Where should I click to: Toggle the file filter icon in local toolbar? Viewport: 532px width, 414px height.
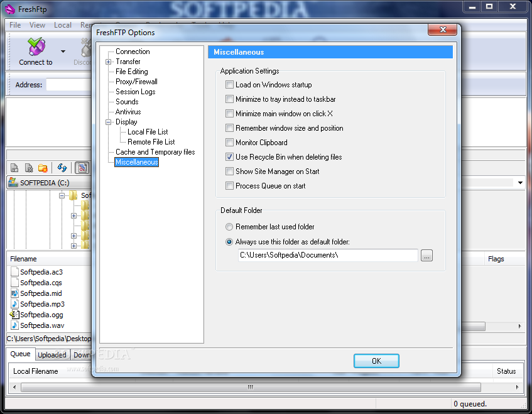pyautogui.click(x=82, y=168)
